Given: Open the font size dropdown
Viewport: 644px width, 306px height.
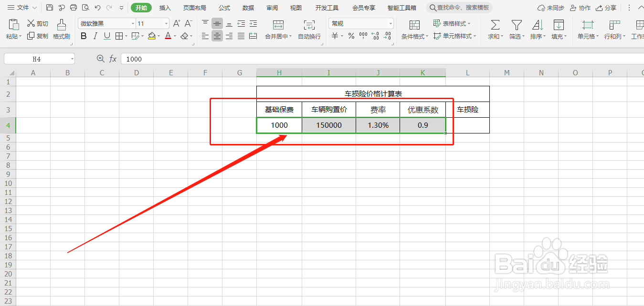Looking at the screenshot, I should 166,23.
